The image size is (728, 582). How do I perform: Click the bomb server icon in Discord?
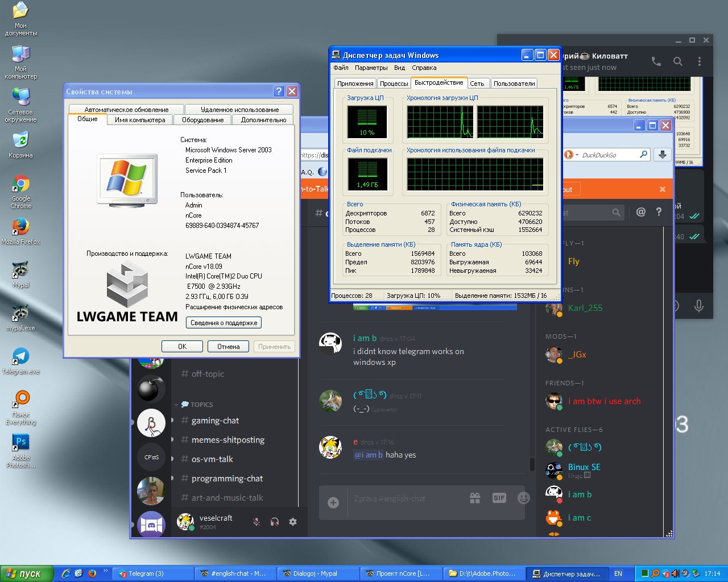pos(151,389)
